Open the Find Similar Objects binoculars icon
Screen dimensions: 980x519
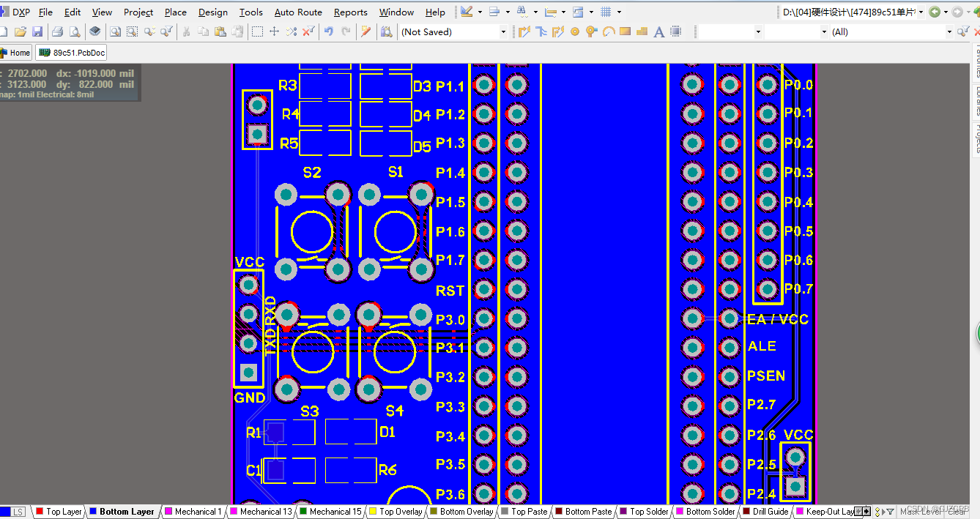521,12
